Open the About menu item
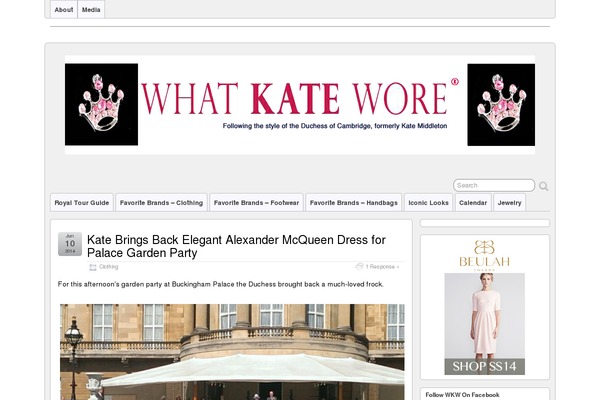Image resolution: width=600 pixels, height=400 pixels. (64, 10)
